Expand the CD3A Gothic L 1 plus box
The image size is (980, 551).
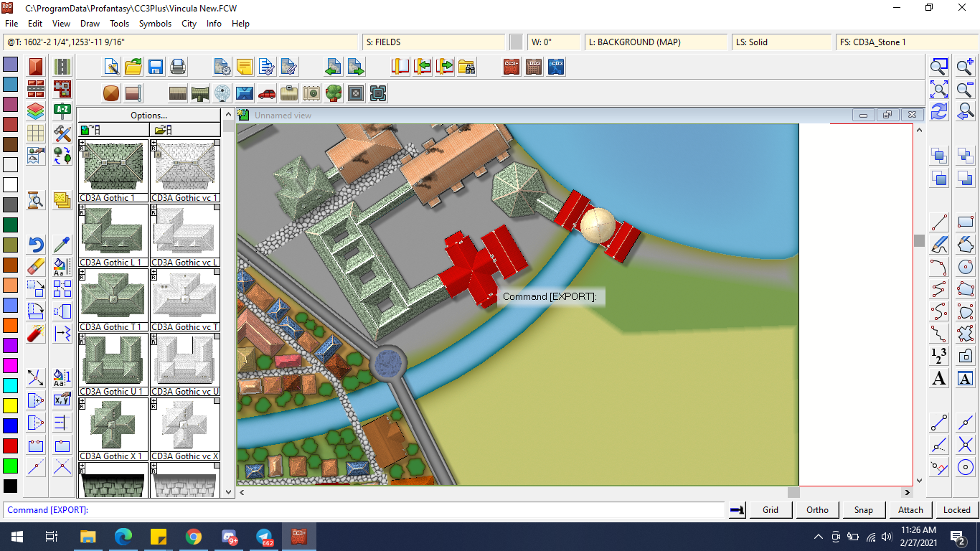tap(83, 208)
